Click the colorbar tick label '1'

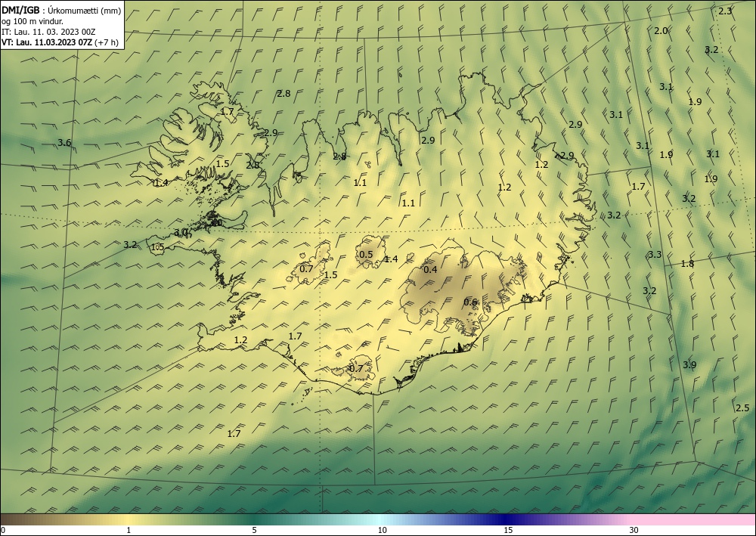pos(128,530)
